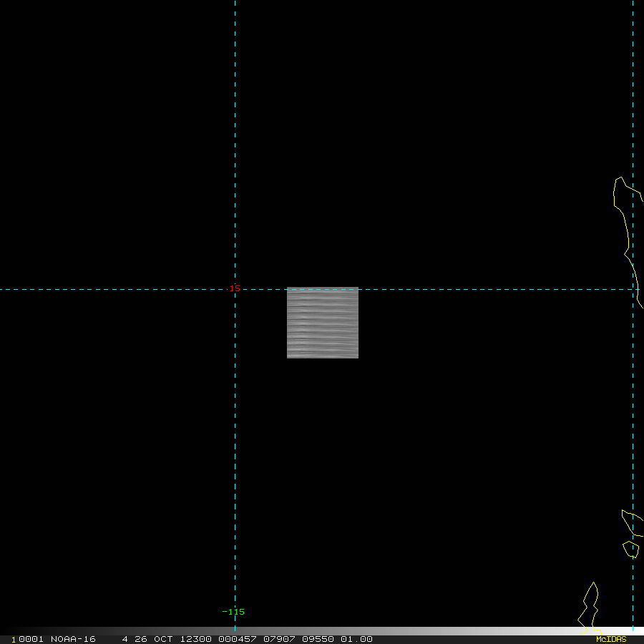
Task: Click the yellow frame number 1 indicator
Action: coord(14,640)
